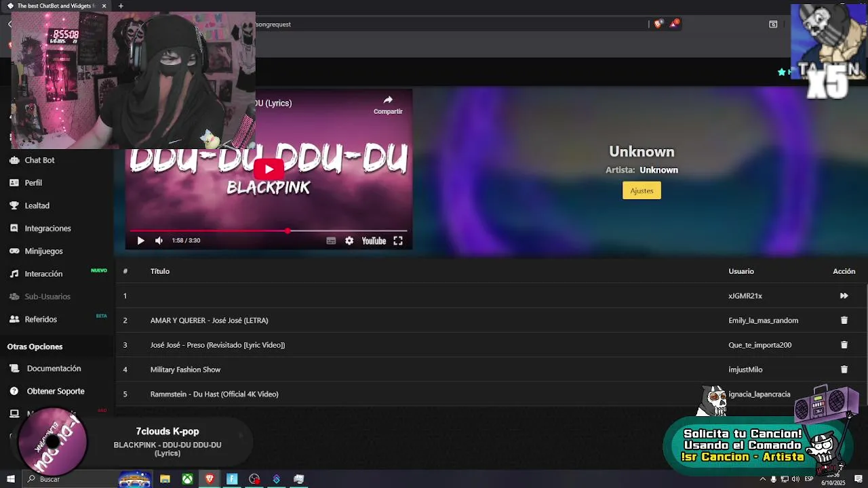Select AMAR Y QUERER - José José title

click(x=209, y=320)
